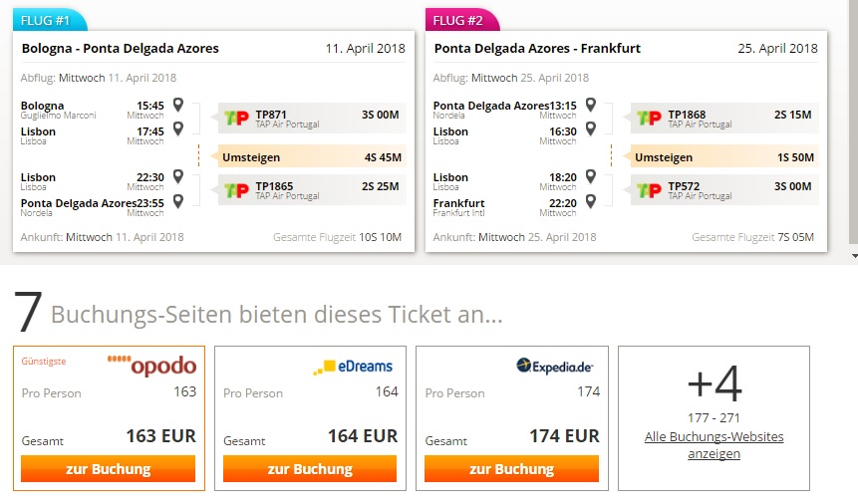
Task: Open Alle Buchungs-Websites anzeigen link
Action: tap(715, 445)
